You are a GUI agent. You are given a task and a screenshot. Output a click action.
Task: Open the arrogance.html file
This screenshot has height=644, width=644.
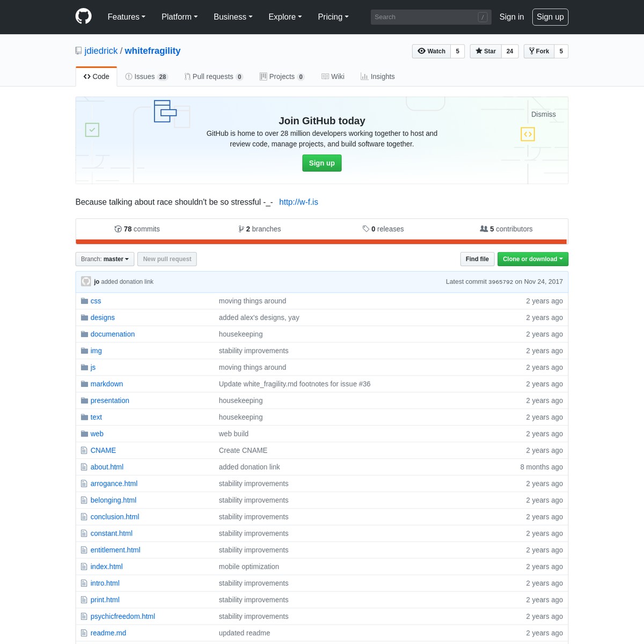[x=114, y=484]
